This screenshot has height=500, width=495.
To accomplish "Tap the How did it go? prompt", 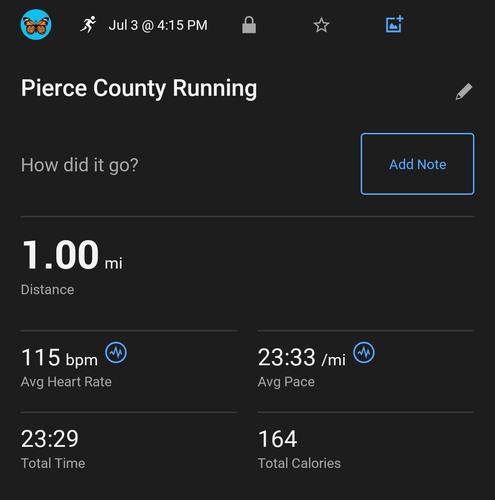I will point(80,165).
